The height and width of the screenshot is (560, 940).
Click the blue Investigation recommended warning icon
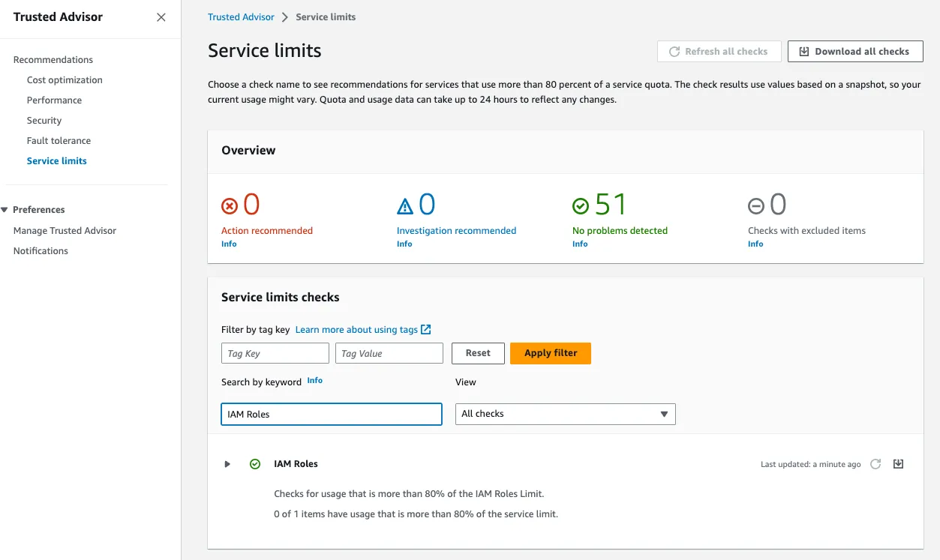tap(405, 205)
